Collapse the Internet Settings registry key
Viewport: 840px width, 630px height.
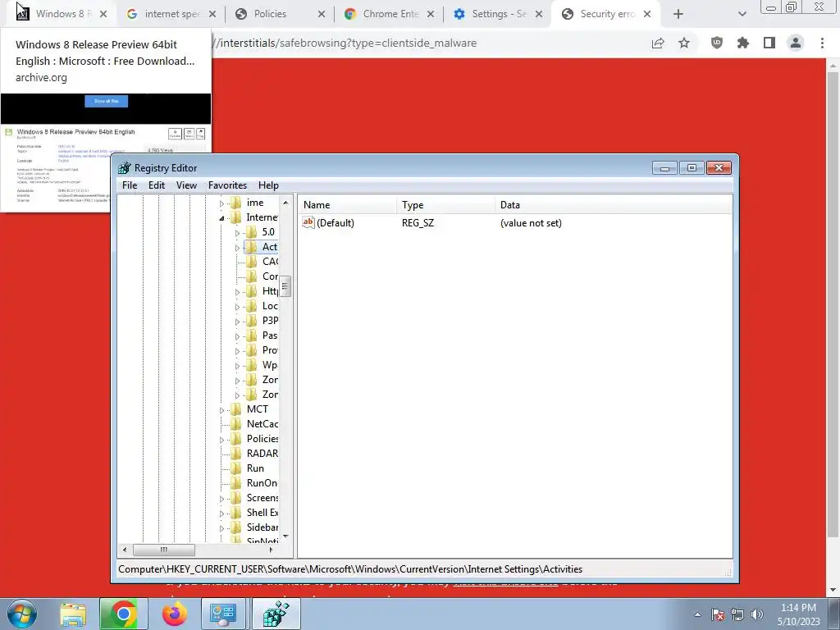(x=221, y=218)
